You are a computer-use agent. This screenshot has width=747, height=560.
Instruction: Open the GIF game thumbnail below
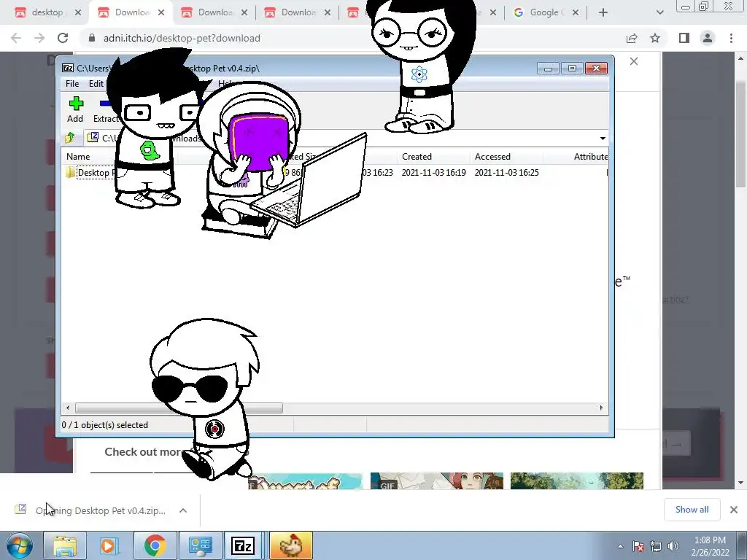436,481
